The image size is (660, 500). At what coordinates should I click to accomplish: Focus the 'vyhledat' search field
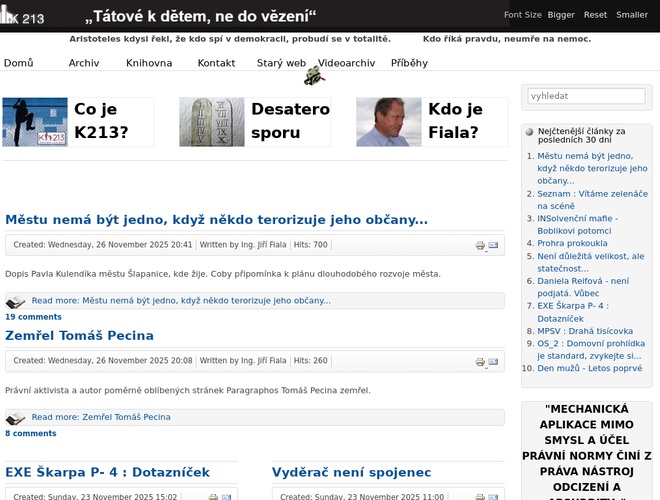pyautogui.click(x=586, y=96)
